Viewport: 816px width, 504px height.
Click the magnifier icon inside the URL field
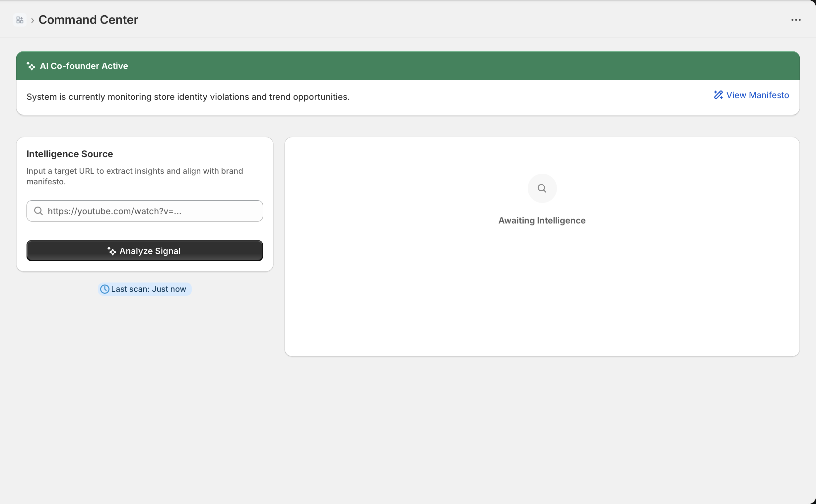click(38, 211)
